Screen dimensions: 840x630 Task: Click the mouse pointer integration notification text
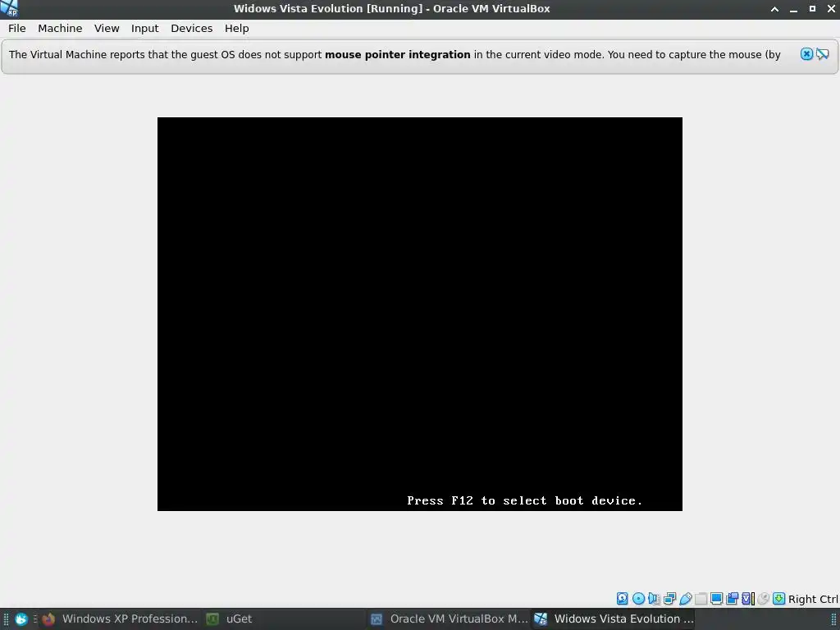395,55
